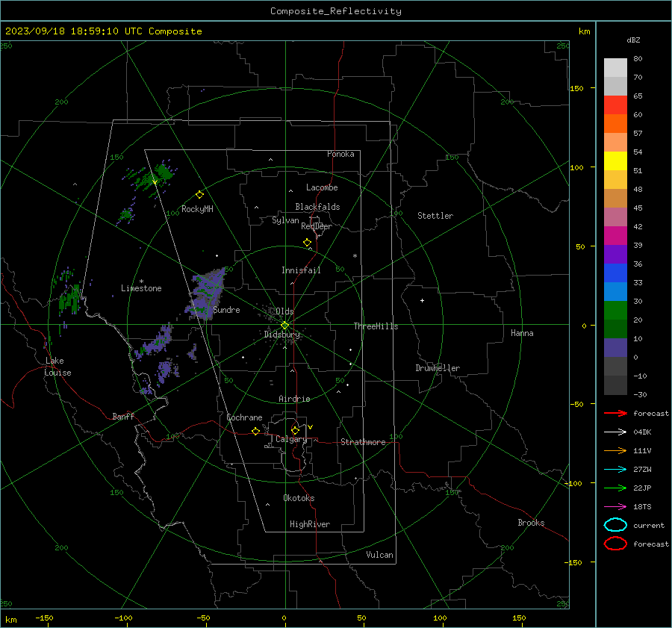Click the yellow radar site marker at center
Image resolution: width=672 pixels, height=628 pixels.
pos(285,325)
